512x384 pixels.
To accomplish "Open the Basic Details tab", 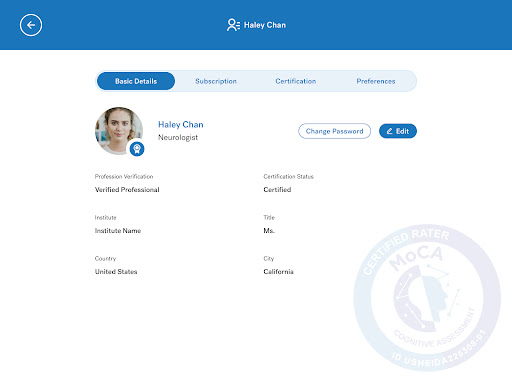I will (136, 81).
